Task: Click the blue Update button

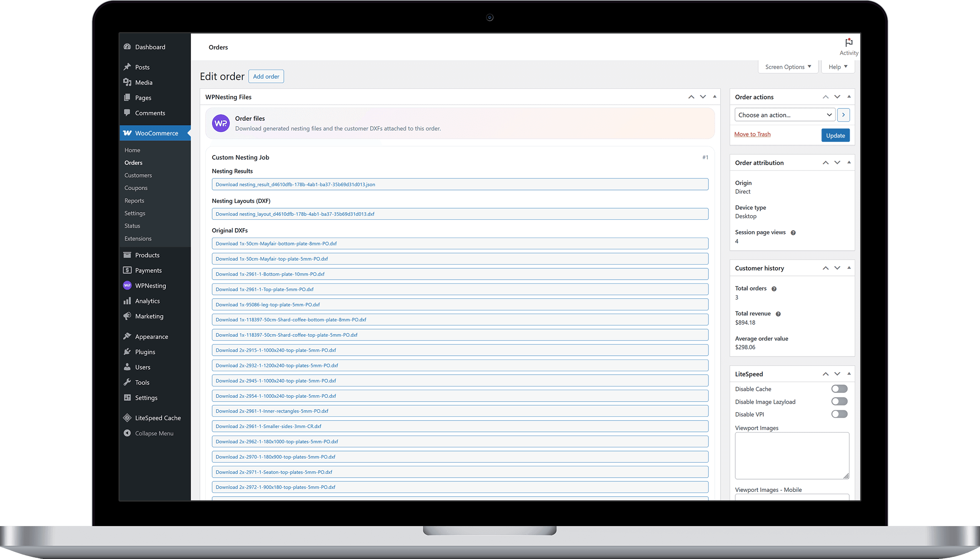Action: click(835, 135)
